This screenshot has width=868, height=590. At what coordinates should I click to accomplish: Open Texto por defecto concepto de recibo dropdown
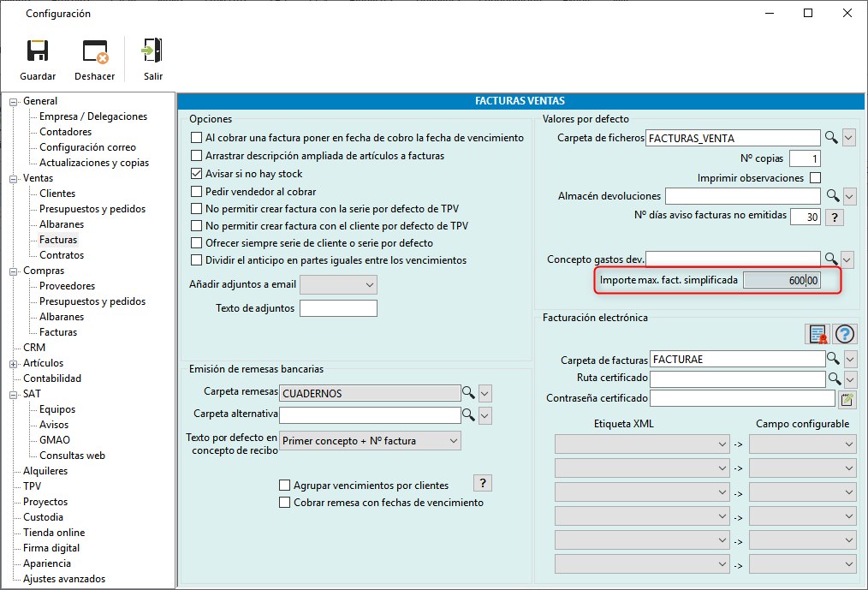coord(370,441)
